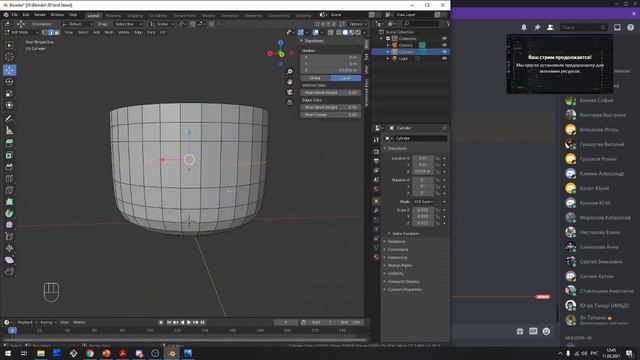This screenshot has height=360, width=640.
Task: Expand the Camera item in outliner
Action: click(x=388, y=45)
